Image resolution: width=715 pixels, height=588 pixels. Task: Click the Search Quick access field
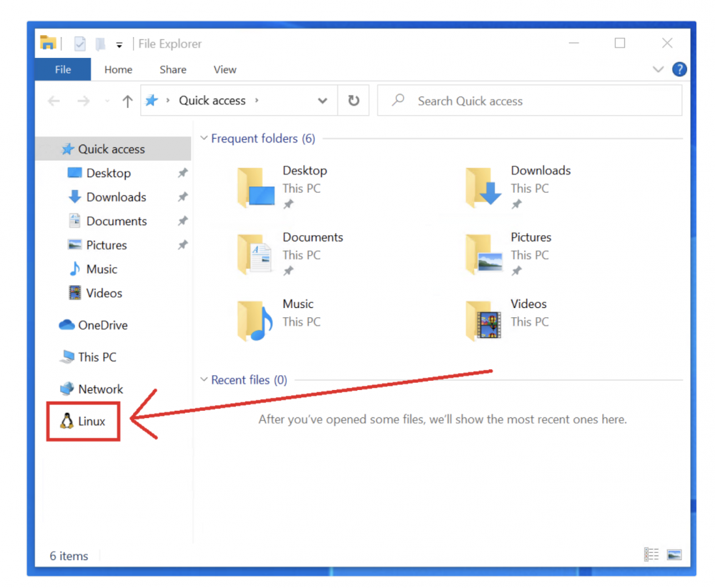click(529, 101)
